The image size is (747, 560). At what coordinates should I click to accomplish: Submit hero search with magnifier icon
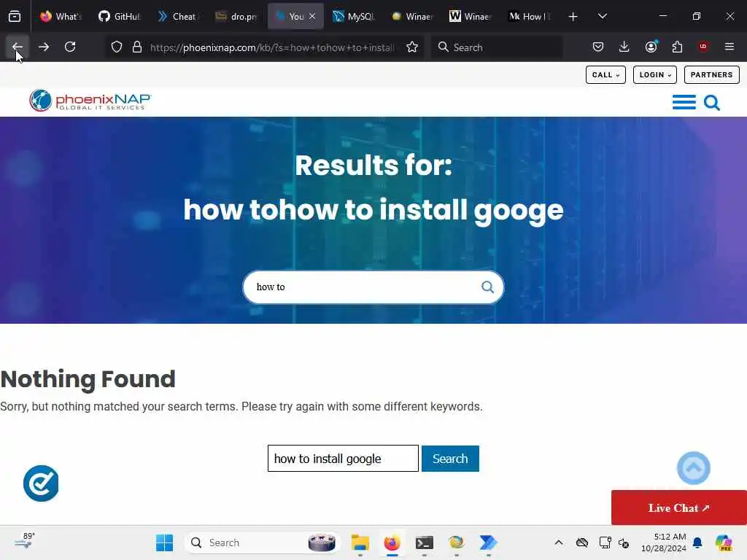(487, 287)
